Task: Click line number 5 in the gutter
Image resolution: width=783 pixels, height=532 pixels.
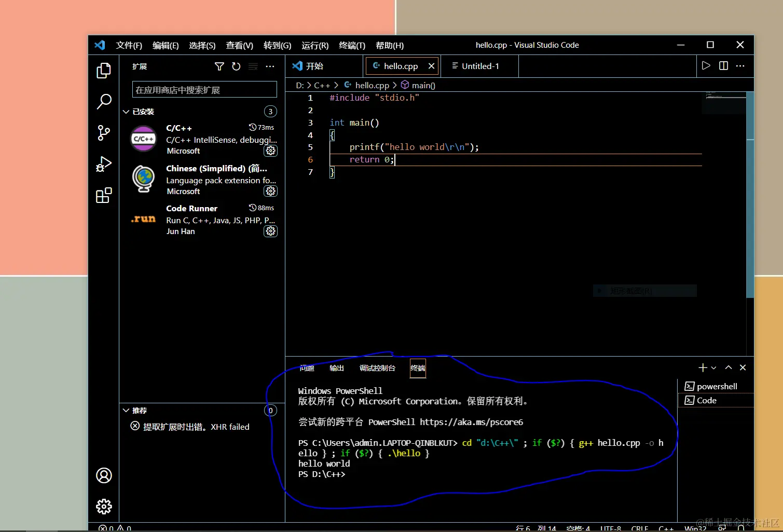Action: [310, 147]
